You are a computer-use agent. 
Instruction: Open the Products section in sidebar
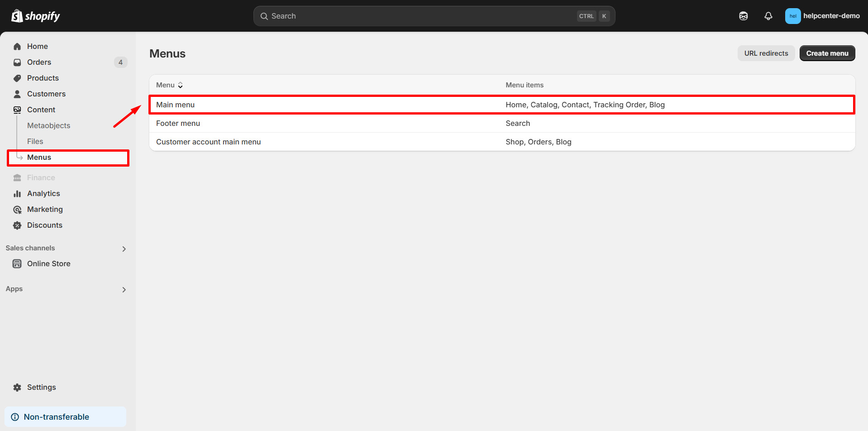tap(43, 78)
